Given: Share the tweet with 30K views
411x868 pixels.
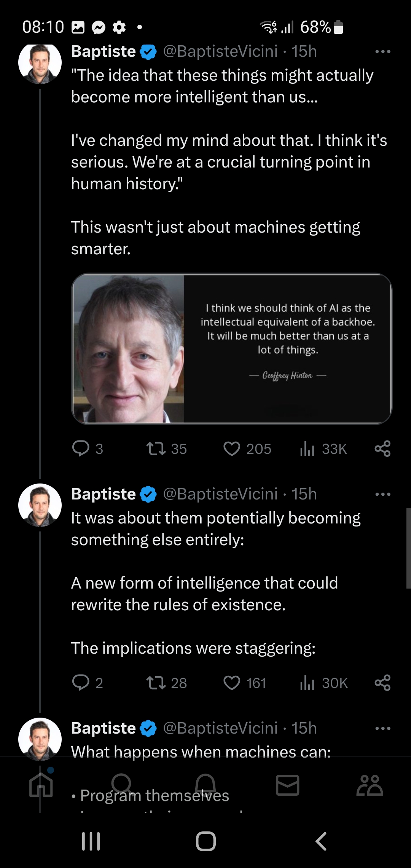Looking at the screenshot, I should click(382, 683).
